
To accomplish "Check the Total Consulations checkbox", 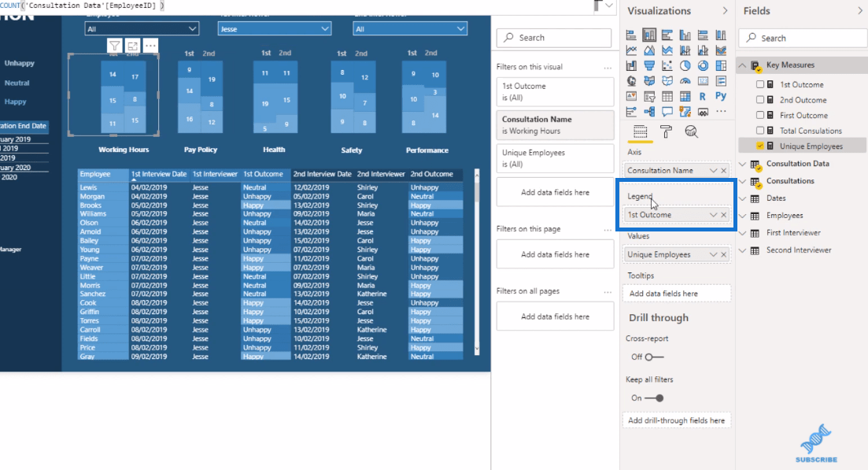I will (760, 131).
